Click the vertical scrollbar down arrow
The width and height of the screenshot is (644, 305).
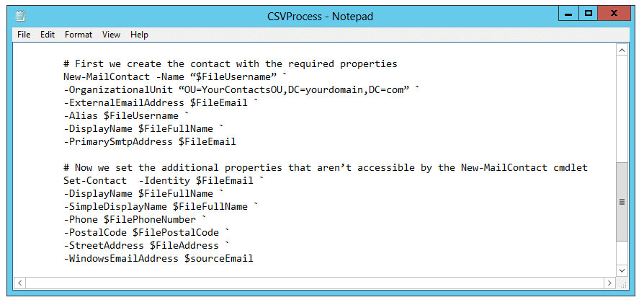click(622, 269)
